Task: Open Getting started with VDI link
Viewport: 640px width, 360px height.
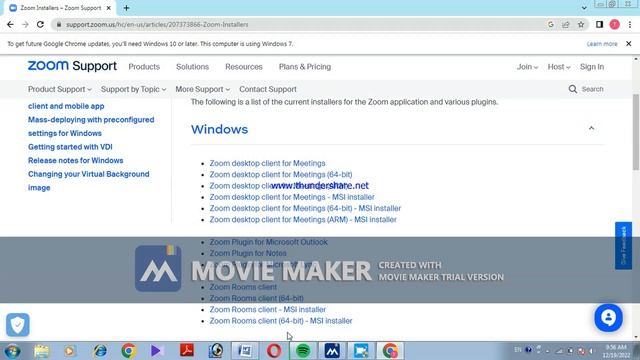Action: point(70,147)
